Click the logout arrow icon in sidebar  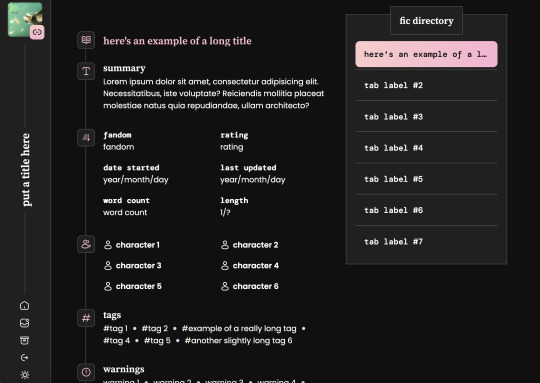24,358
